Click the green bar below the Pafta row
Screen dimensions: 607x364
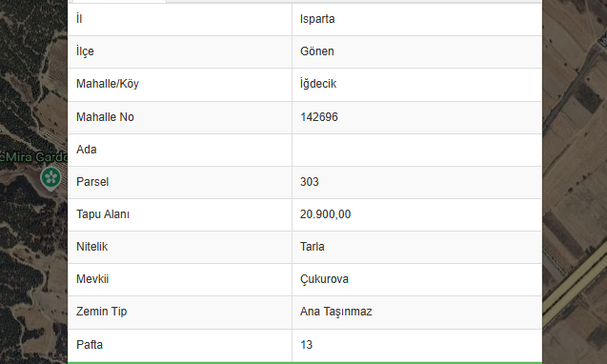[x=305, y=363]
